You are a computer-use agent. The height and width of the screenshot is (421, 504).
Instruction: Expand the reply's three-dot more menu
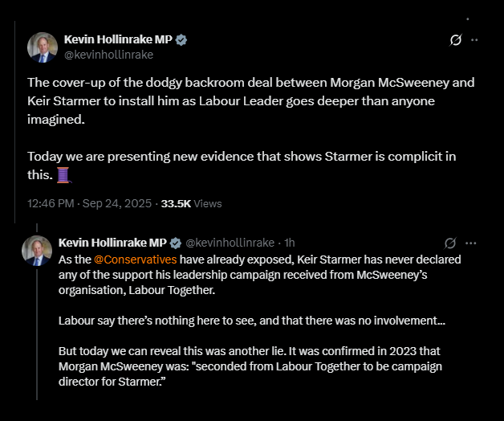tap(471, 243)
